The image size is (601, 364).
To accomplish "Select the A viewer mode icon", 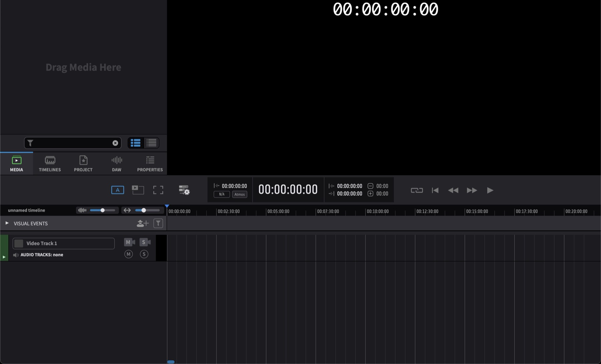I will point(118,190).
